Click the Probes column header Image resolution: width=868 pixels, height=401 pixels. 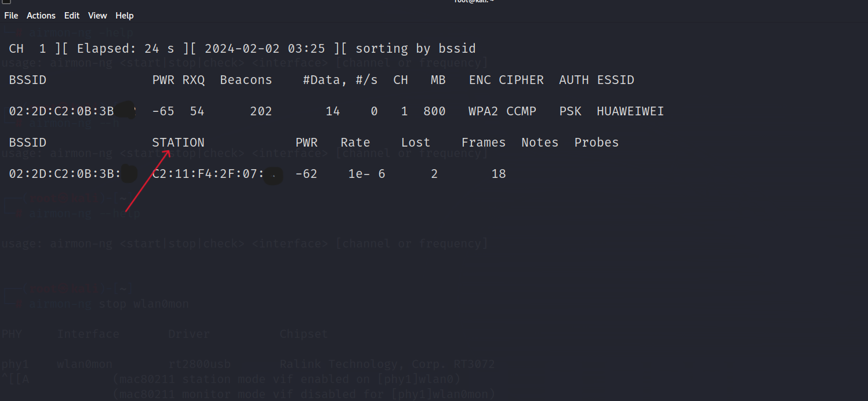point(597,143)
